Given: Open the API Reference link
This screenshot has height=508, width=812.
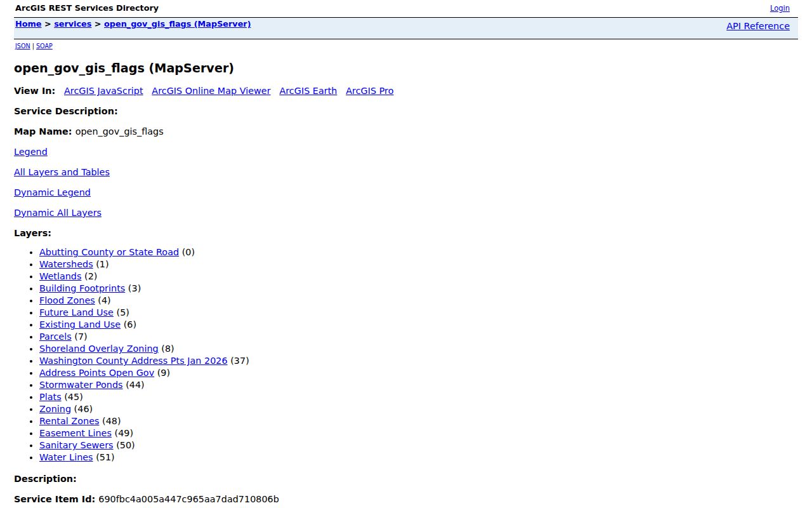Looking at the screenshot, I should pos(758,26).
